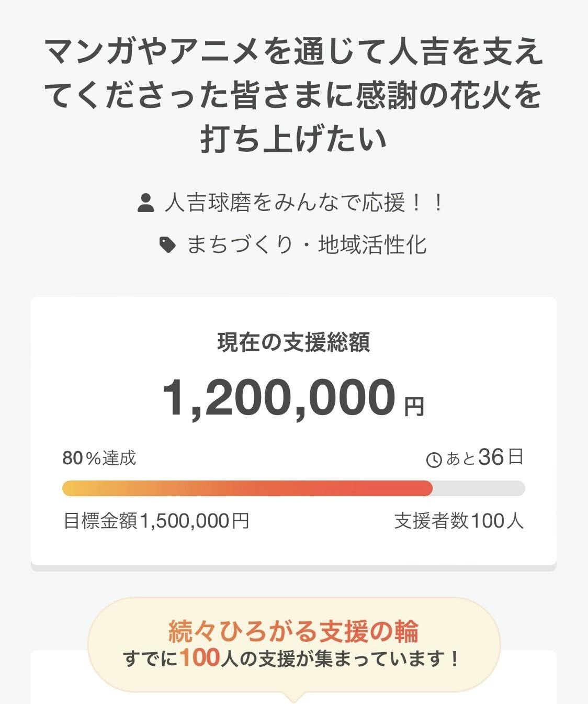Open the まちづくり・地域活性化 category link

point(307,244)
